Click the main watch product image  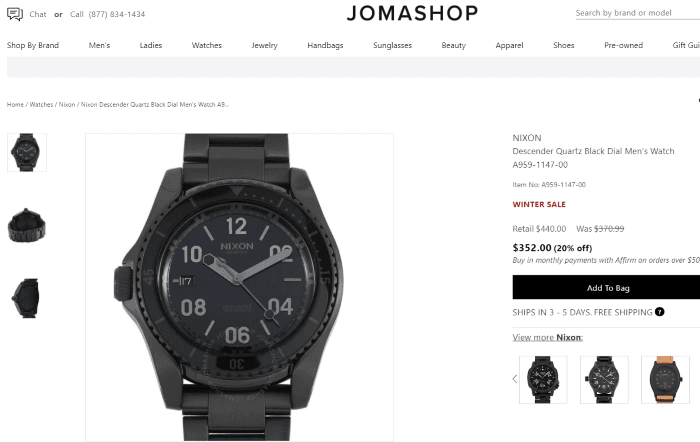coord(239,287)
